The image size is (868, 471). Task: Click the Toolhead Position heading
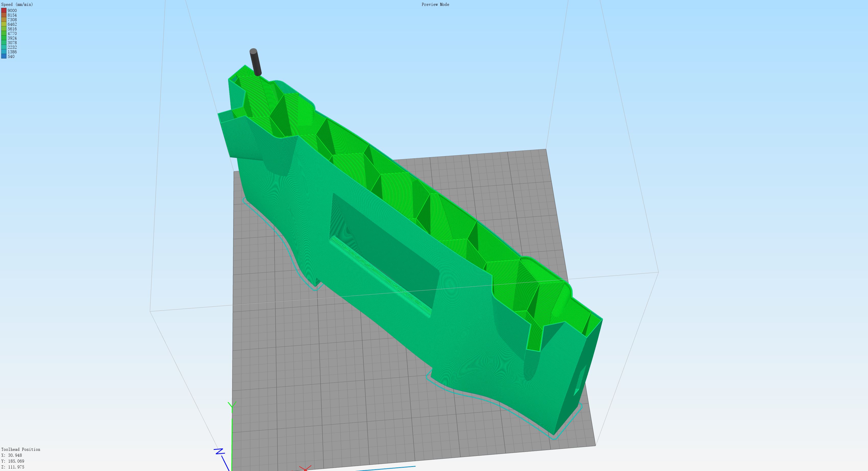click(x=21, y=449)
